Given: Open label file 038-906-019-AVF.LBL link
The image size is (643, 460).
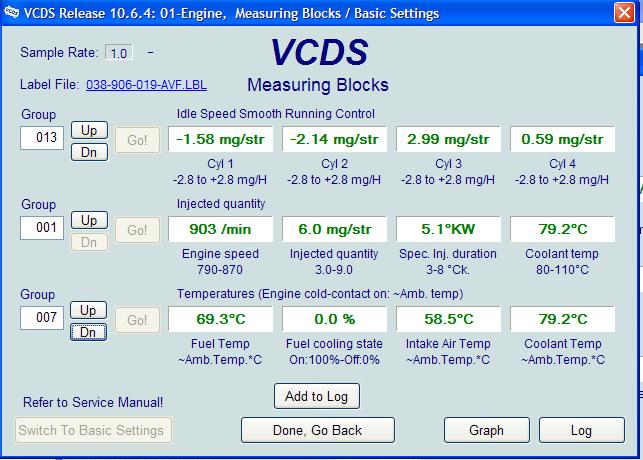Looking at the screenshot, I should pyautogui.click(x=146, y=85).
